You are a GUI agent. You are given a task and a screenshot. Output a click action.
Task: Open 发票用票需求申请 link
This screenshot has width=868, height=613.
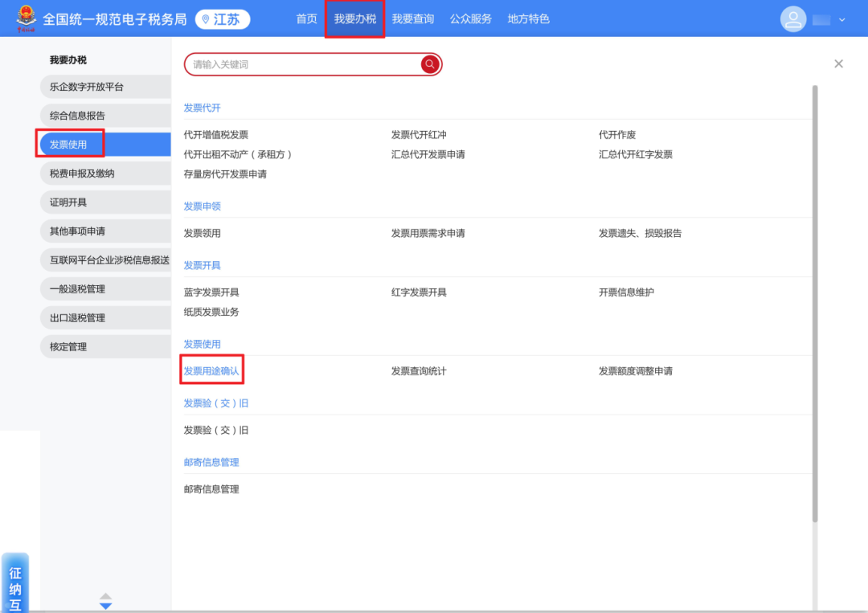(428, 233)
